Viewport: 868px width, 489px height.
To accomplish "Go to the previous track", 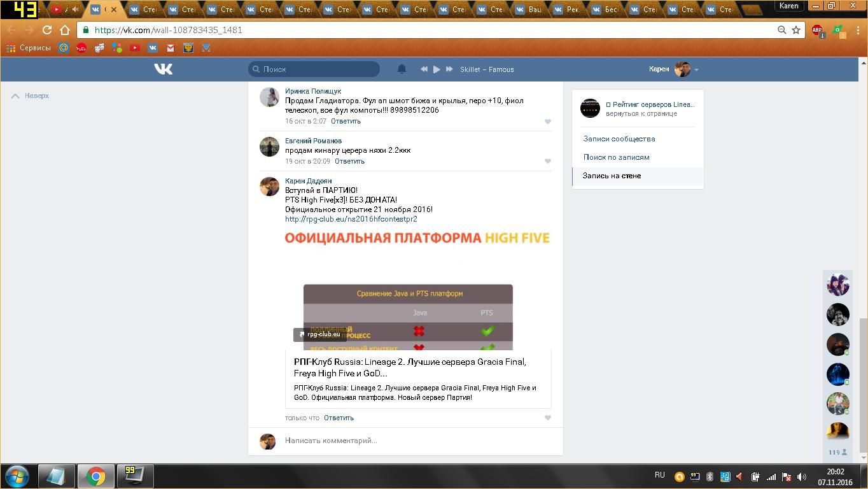I will coord(424,69).
